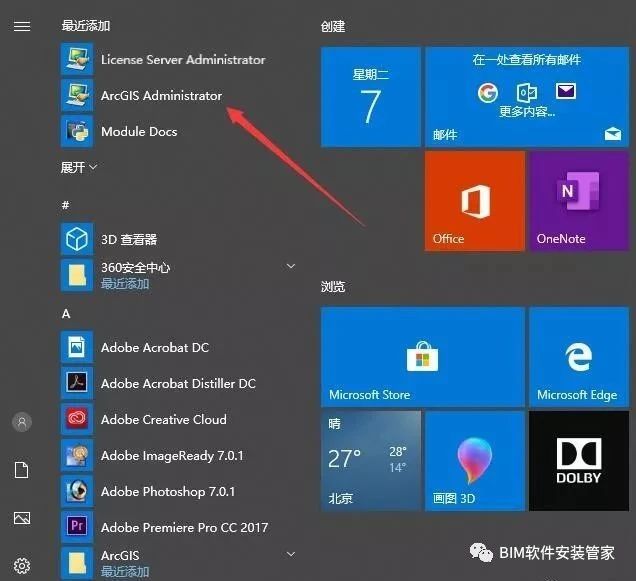Click the Adobe Acrobat DC icon

(77, 347)
